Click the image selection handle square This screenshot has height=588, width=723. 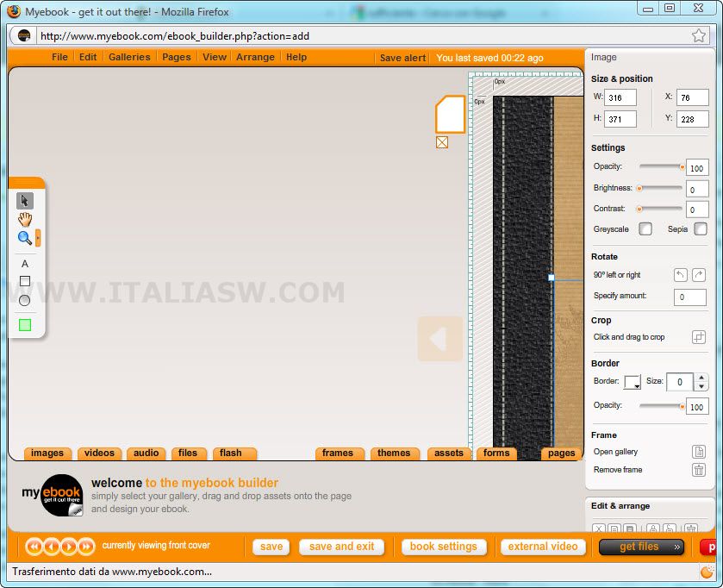[x=552, y=278]
